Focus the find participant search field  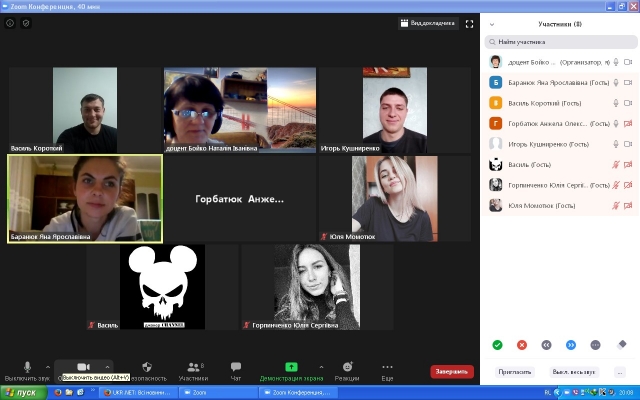(x=561, y=42)
